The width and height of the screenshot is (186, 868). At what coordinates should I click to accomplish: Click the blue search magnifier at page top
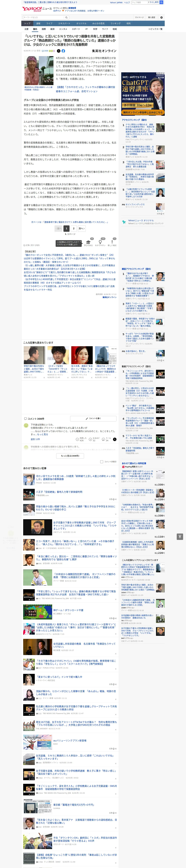click(161, 2)
